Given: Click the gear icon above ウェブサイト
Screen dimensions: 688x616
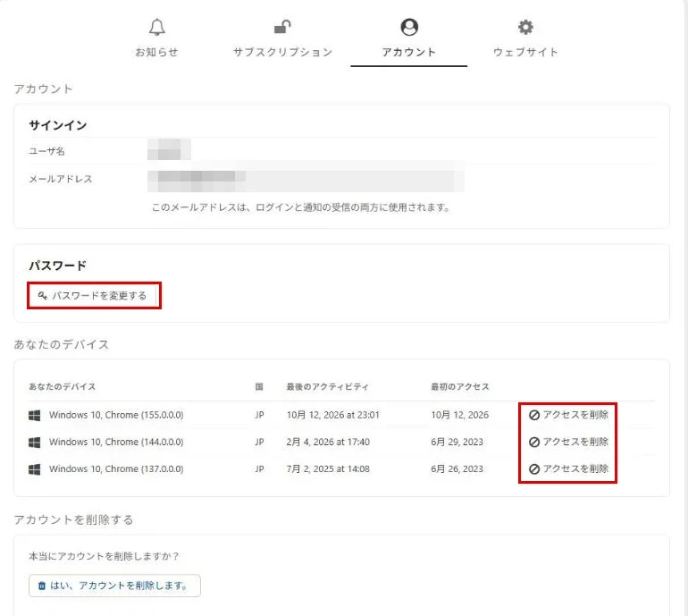Looking at the screenshot, I should 525,27.
